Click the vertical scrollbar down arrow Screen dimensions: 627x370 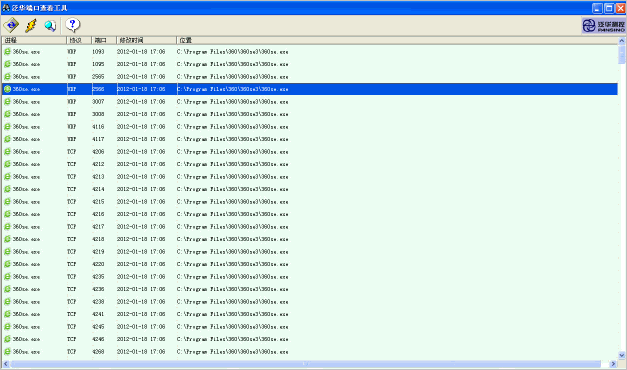pos(622,355)
